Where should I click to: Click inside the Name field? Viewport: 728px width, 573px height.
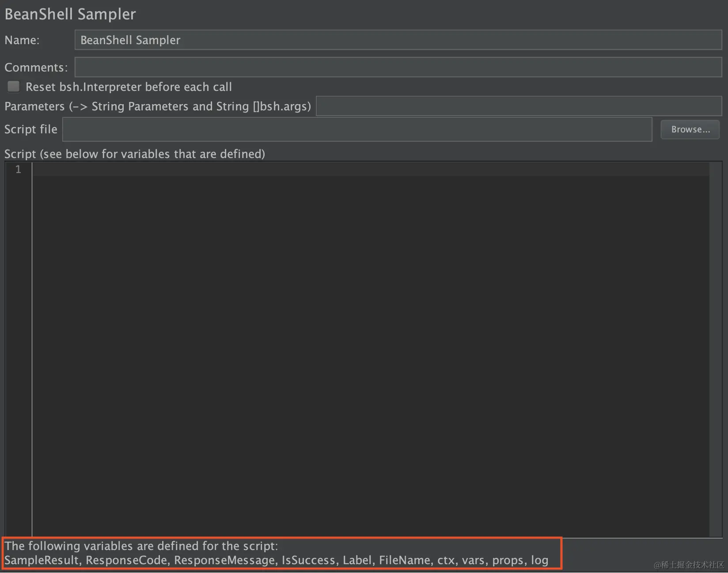coord(398,40)
